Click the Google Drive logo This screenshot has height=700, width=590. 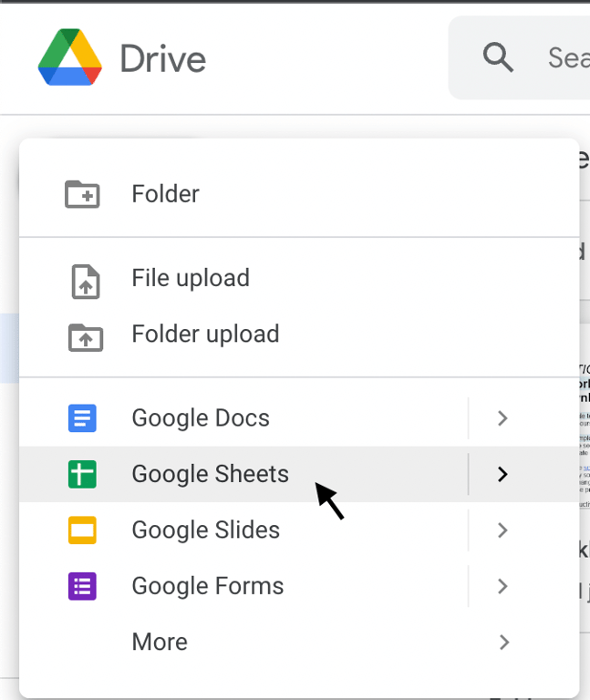(x=70, y=57)
